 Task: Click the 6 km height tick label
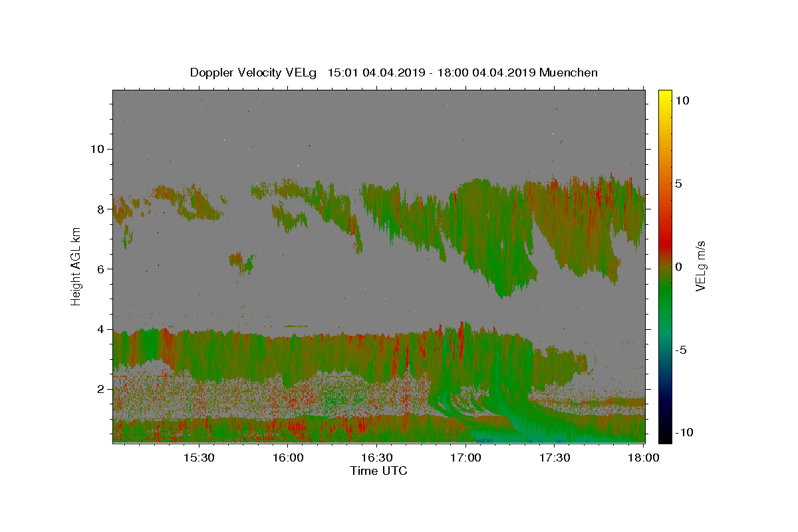point(100,269)
